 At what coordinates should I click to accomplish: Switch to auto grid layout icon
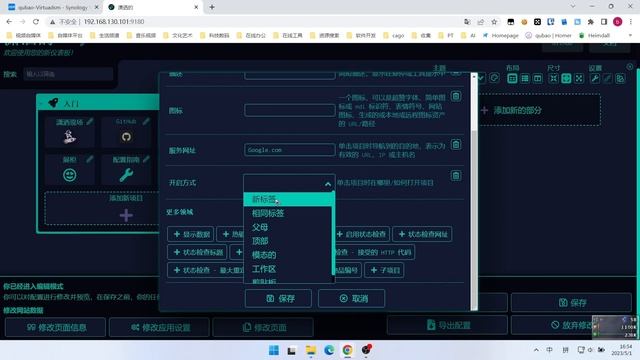(x=512, y=78)
